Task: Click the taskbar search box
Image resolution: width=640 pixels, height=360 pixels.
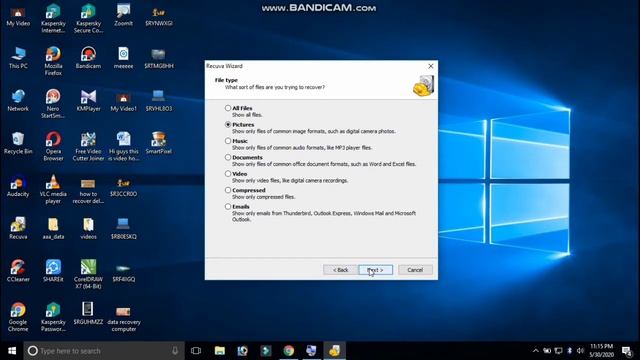Action: (x=104, y=351)
